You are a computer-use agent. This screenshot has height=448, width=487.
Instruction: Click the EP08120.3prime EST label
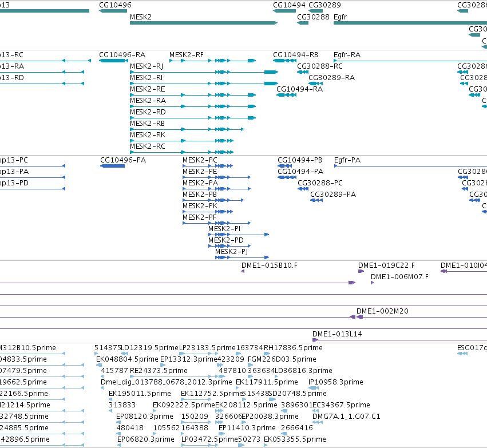145,417
